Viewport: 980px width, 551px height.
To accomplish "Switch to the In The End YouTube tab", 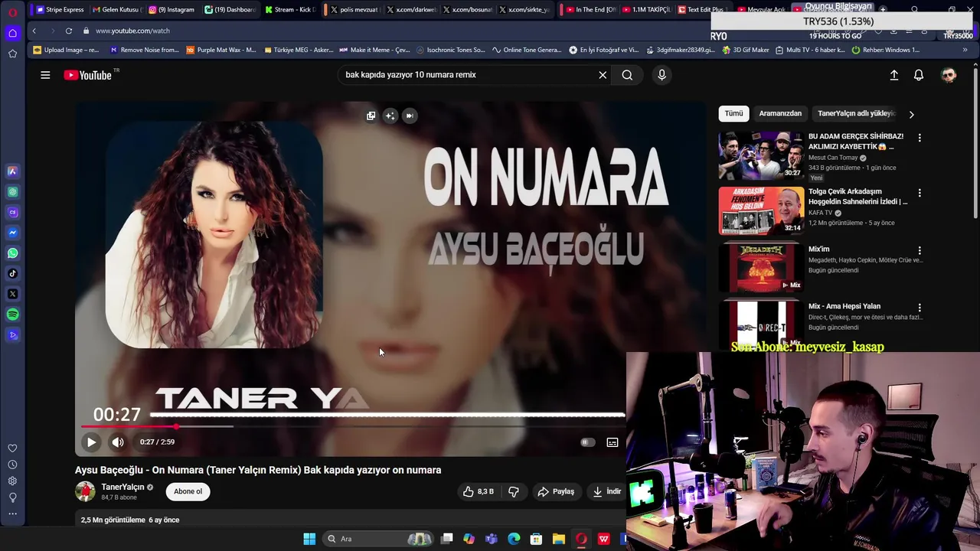I will point(590,9).
